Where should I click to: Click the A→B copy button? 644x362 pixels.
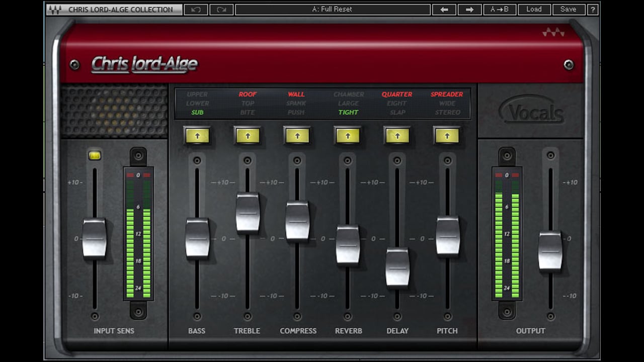point(500,9)
